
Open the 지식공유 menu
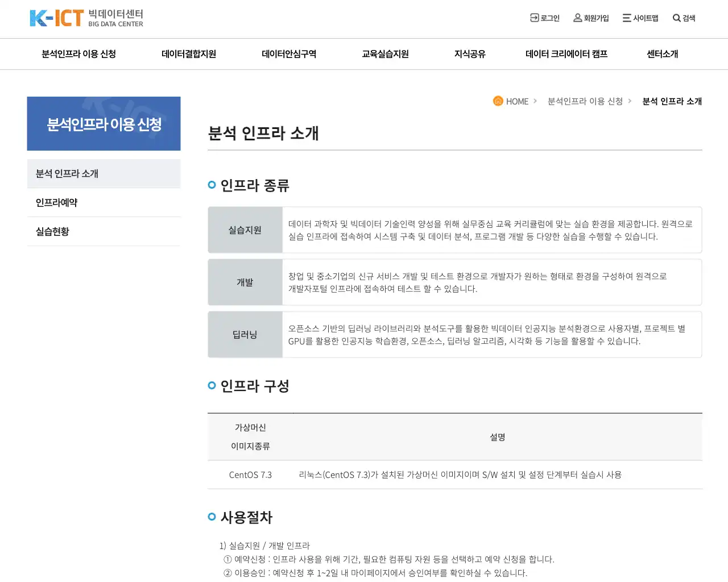(470, 54)
